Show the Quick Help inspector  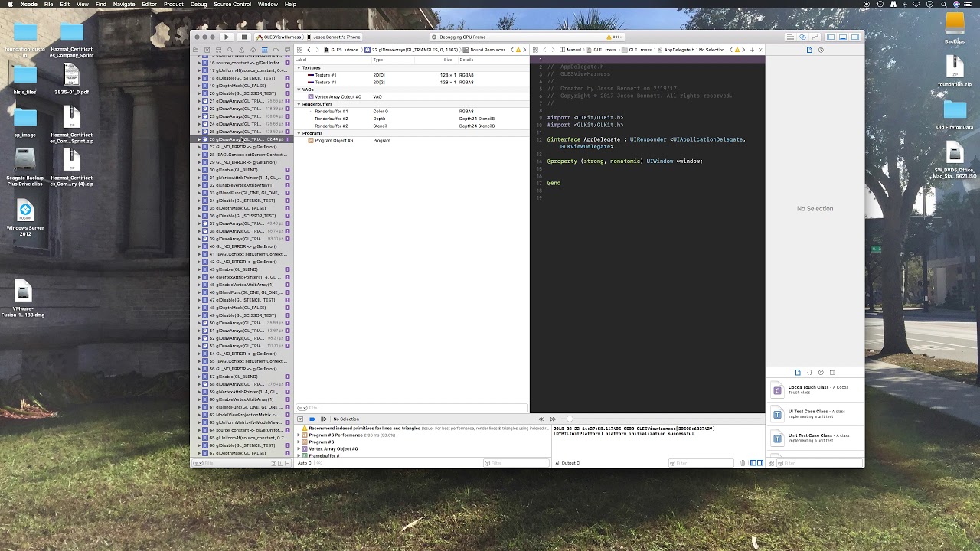click(821, 50)
